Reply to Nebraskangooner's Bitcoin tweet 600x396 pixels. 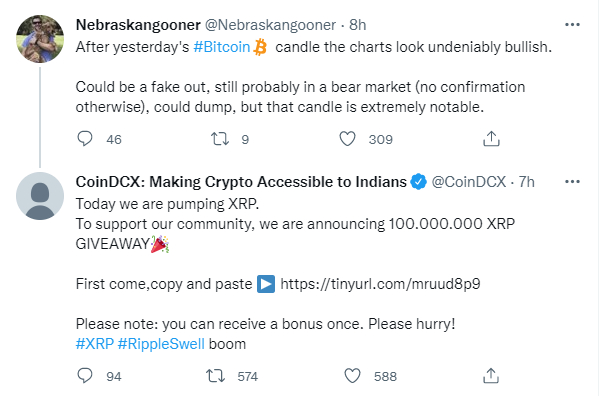[x=85, y=139]
